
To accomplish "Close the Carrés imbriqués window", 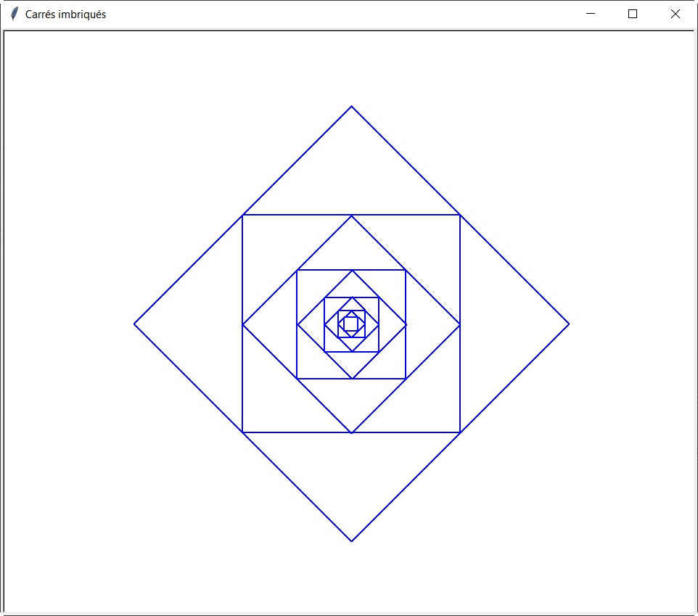I will [x=675, y=14].
